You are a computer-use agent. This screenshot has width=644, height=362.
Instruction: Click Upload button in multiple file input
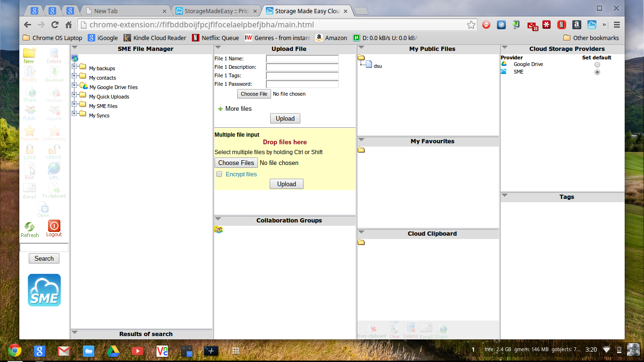point(287,184)
